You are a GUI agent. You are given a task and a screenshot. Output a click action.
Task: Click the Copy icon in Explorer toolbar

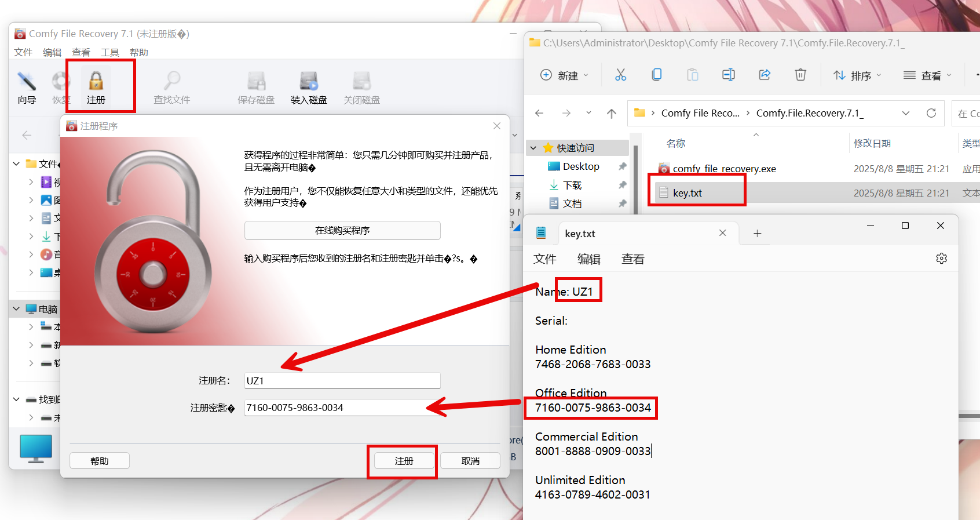coord(656,75)
